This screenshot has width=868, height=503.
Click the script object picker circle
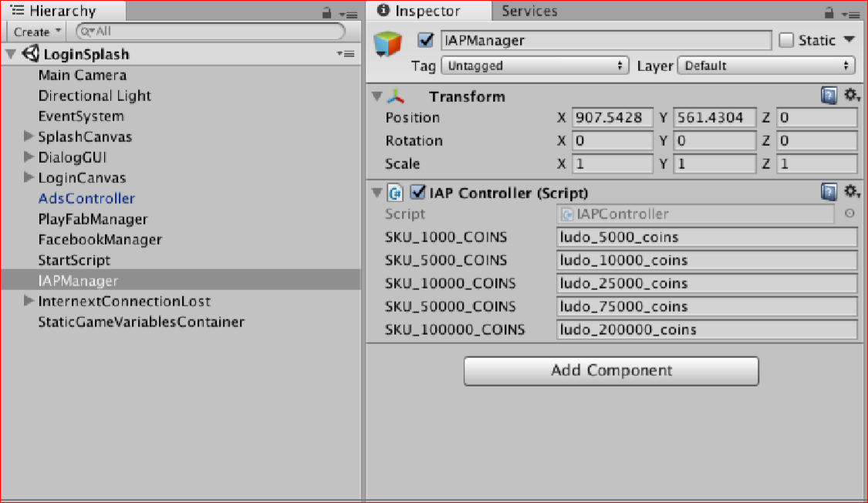click(x=849, y=214)
